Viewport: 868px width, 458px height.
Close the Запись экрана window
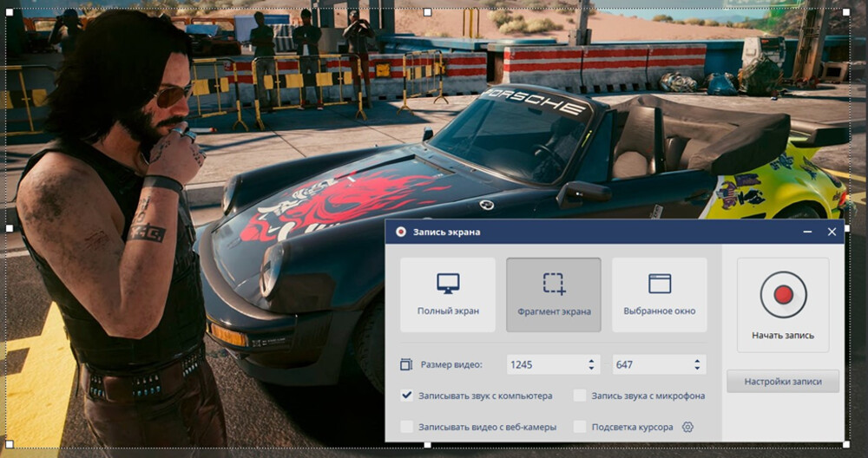[x=832, y=232]
